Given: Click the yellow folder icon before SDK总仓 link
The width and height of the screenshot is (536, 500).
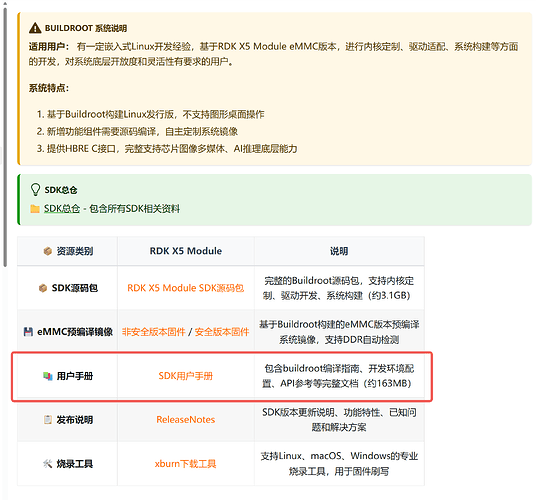Looking at the screenshot, I should pos(35,208).
